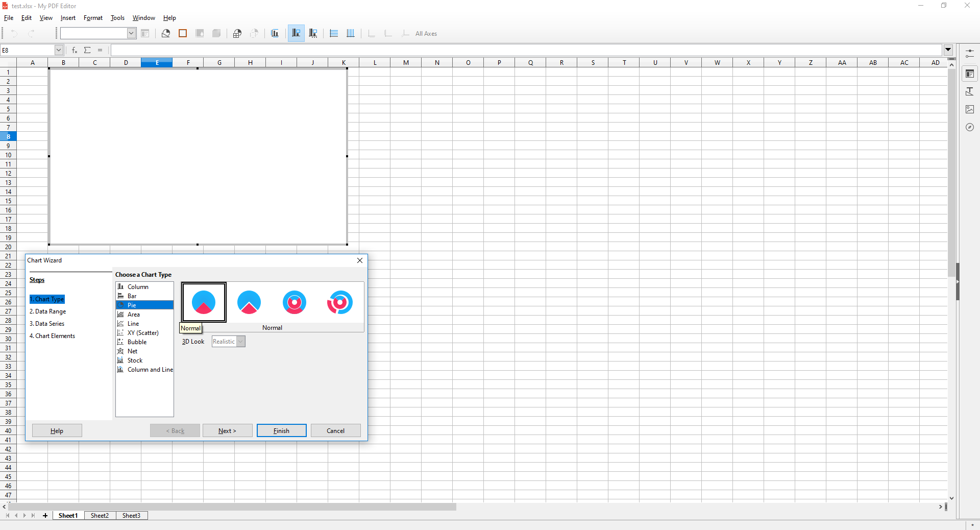Click Finish in the Chart Wizard
The image size is (980, 530).
coord(282,431)
